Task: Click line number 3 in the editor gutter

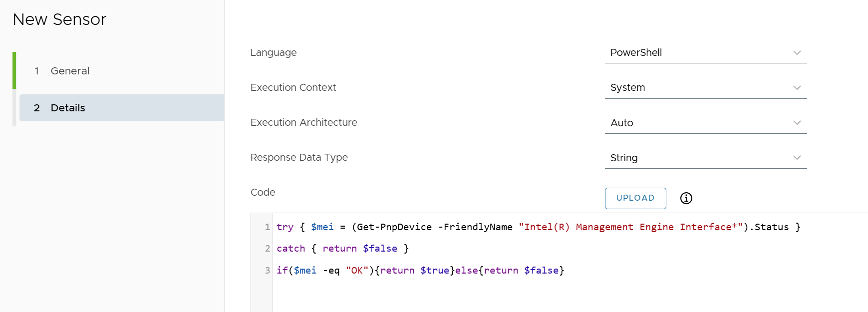Action: click(x=267, y=271)
